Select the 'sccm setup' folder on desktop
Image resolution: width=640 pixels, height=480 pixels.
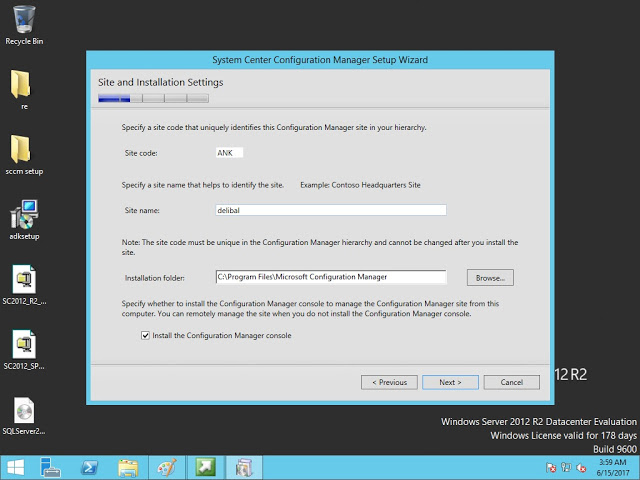pyautogui.click(x=24, y=150)
